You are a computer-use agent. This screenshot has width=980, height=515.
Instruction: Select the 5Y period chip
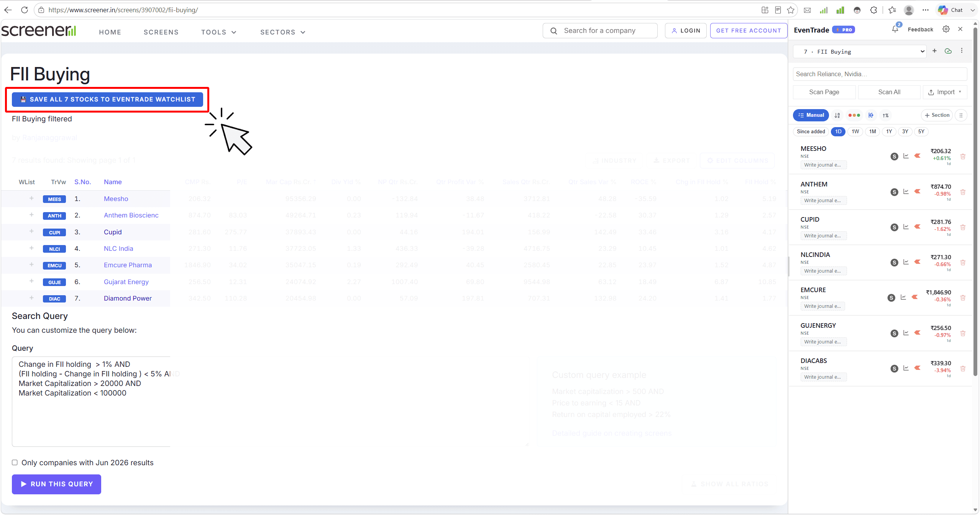(921, 132)
